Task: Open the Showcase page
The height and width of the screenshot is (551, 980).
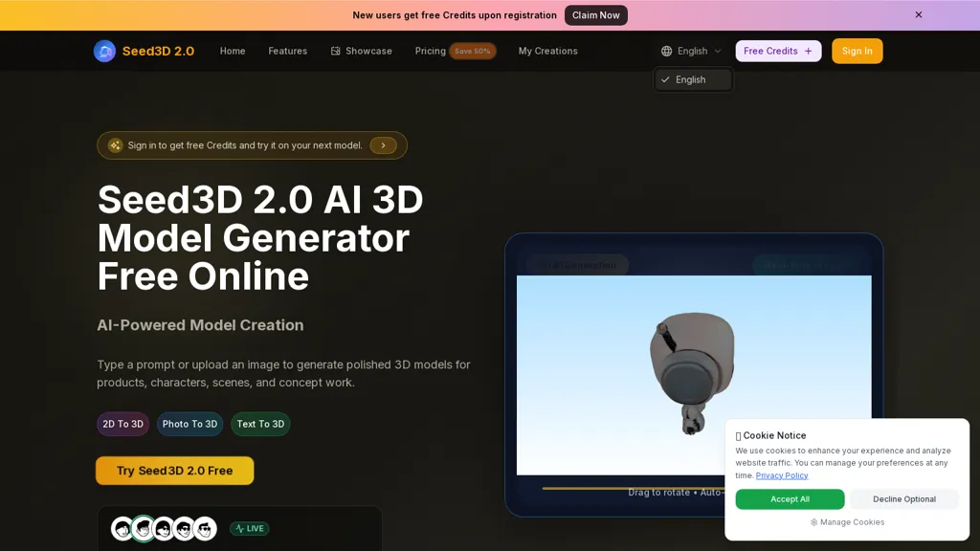Action: 361,52
